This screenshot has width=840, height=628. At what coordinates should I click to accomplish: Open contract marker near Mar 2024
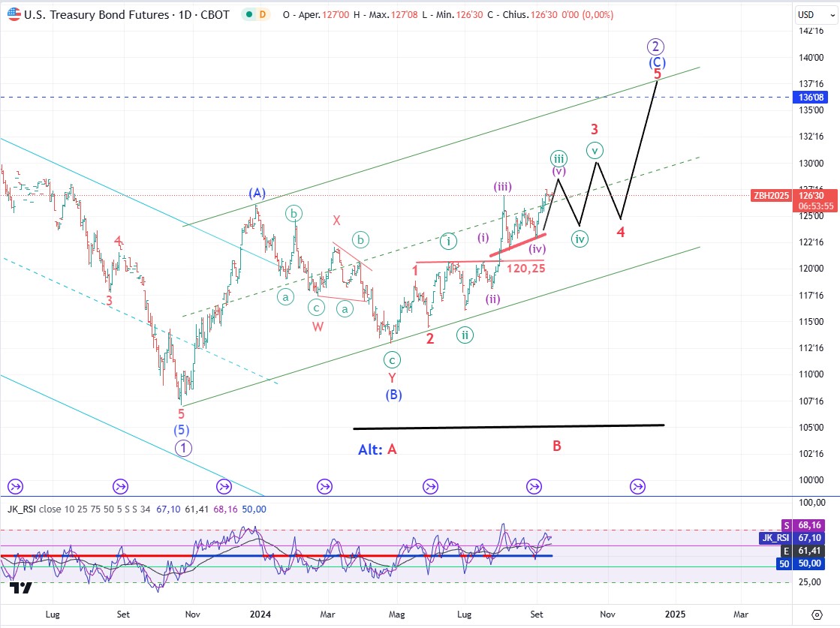(324, 487)
